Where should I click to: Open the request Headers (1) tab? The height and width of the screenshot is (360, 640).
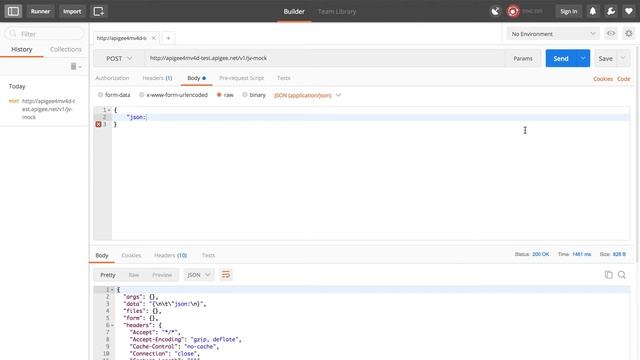click(x=157, y=78)
